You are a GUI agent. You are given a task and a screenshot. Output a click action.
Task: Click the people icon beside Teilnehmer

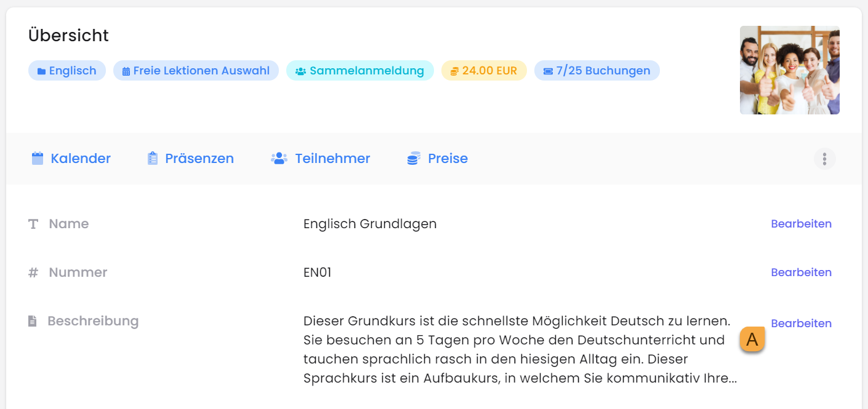click(x=279, y=159)
